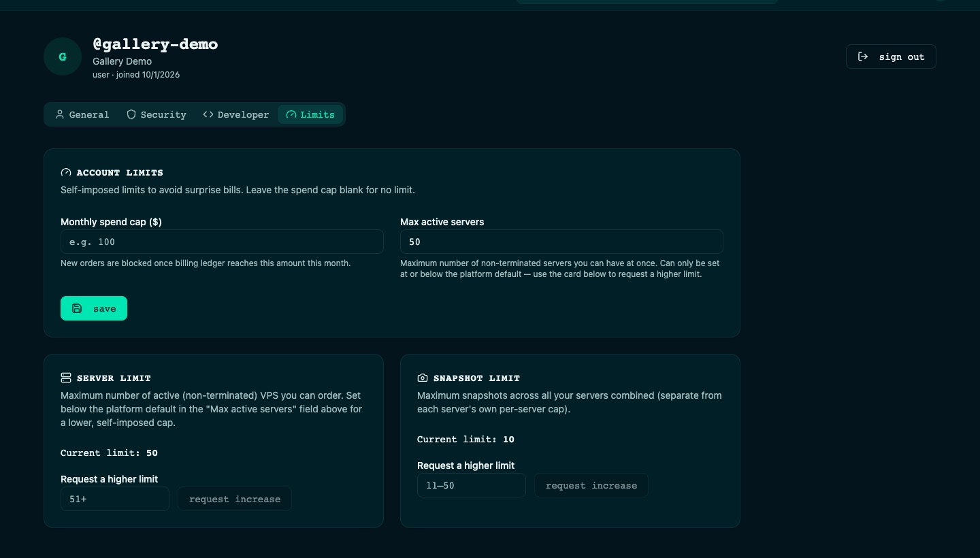Click the "Monthly spend cap ($)" label

click(x=111, y=222)
